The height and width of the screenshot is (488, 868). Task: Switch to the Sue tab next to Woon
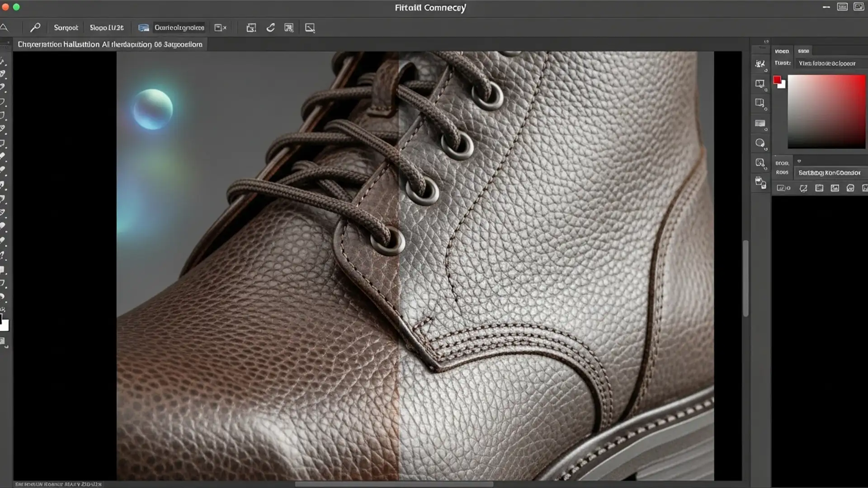pos(803,51)
